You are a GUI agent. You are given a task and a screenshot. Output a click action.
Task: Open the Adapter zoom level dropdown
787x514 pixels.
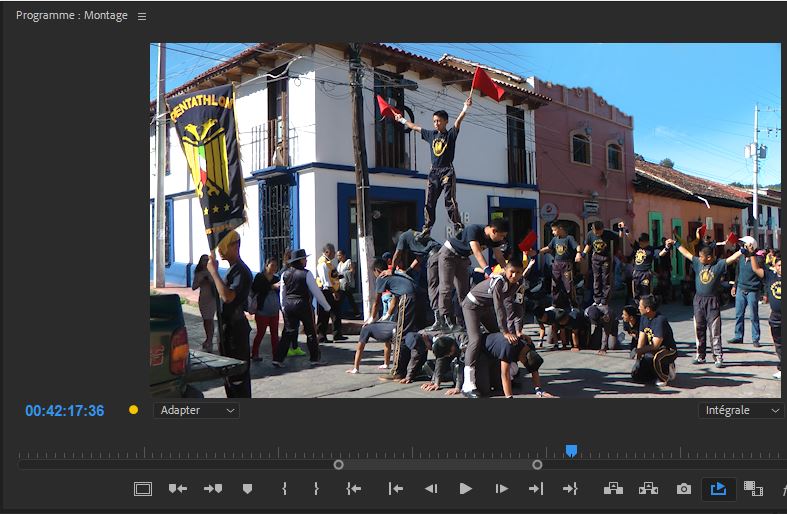196,410
